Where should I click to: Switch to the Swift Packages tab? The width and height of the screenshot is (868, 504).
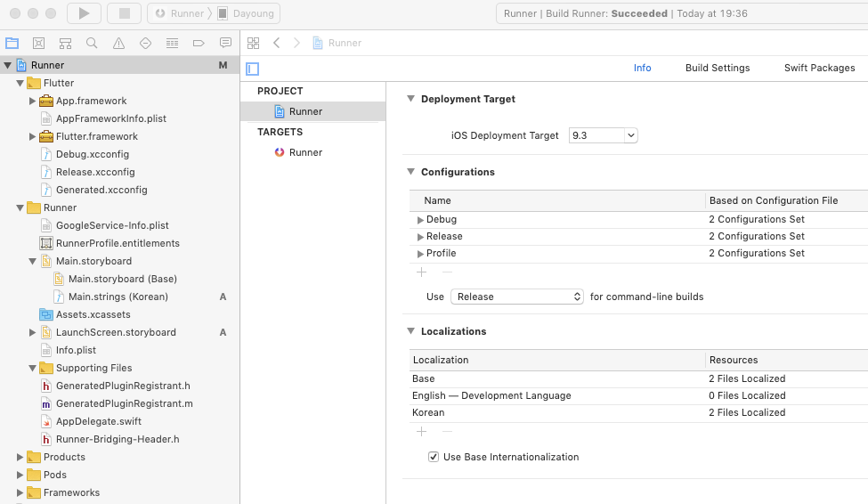(819, 68)
